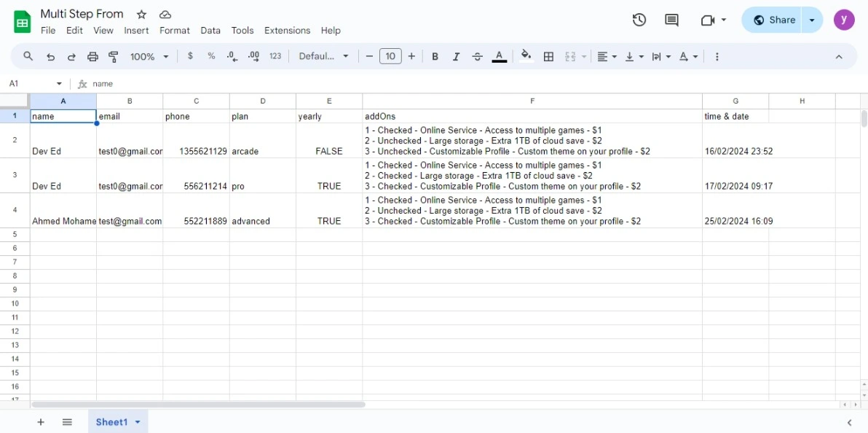Start a Meet call camera icon
This screenshot has width=868, height=433.
(x=708, y=20)
